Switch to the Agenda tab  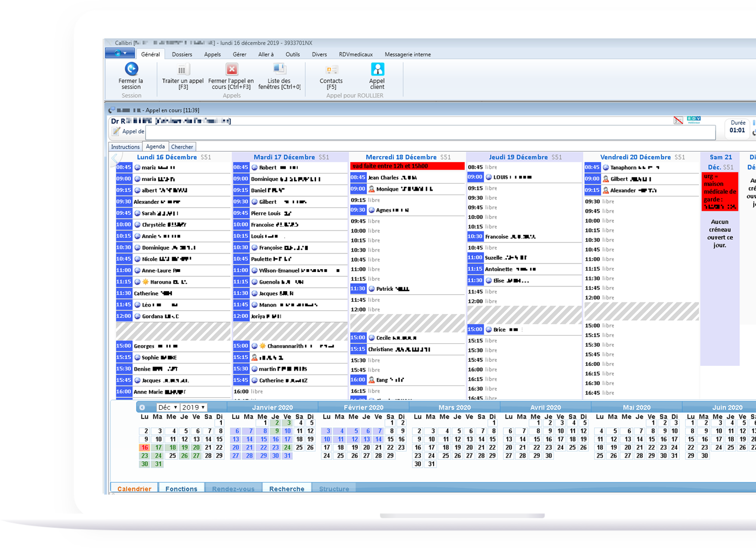pos(155,146)
